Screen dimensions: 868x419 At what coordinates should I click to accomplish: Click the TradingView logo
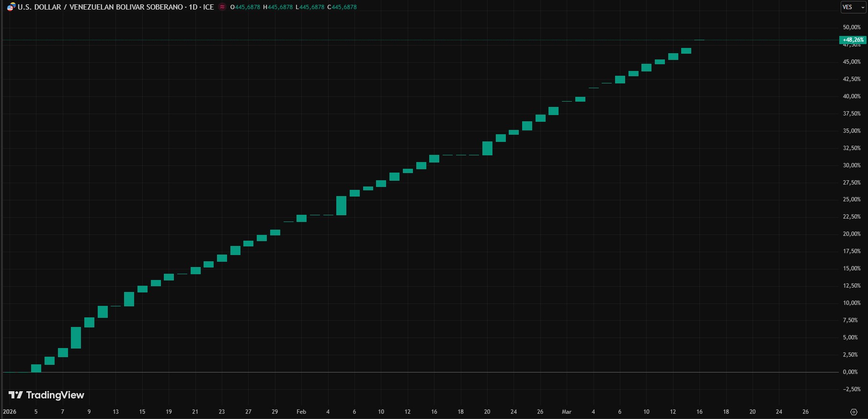(46, 395)
